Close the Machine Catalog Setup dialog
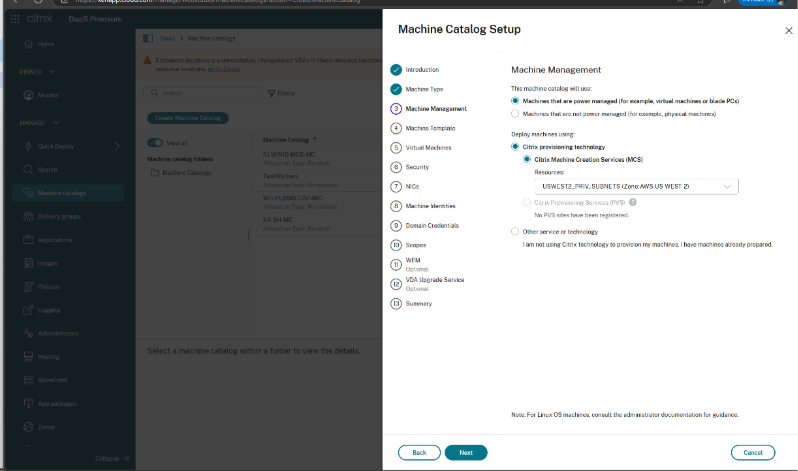 (789, 31)
